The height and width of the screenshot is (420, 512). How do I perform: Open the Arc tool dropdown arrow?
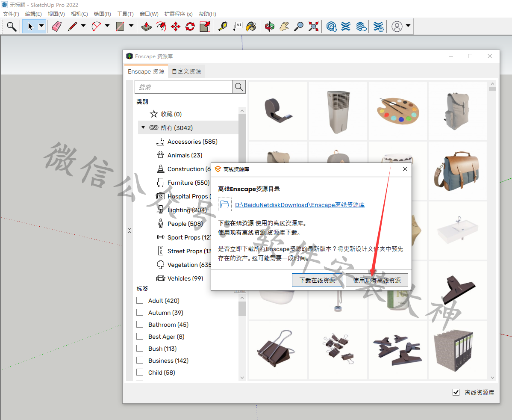[107, 26]
